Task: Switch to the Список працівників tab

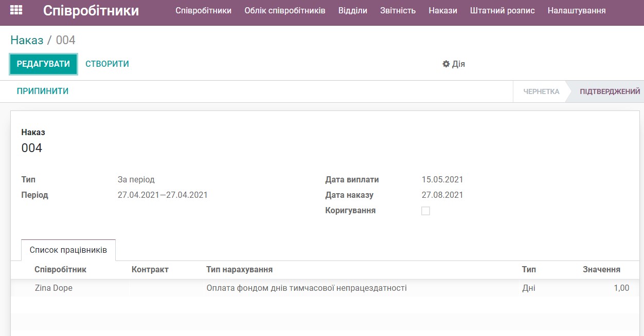Action: coord(68,250)
